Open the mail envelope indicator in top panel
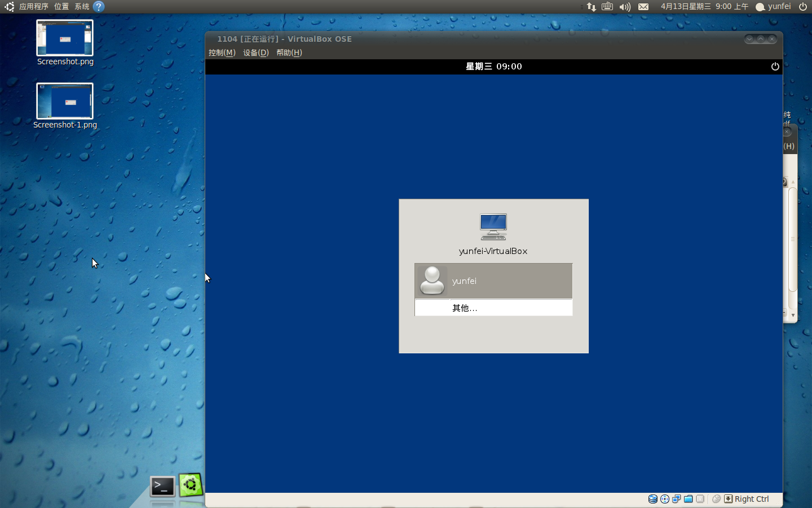The height and width of the screenshot is (508, 812). tap(643, 7)
